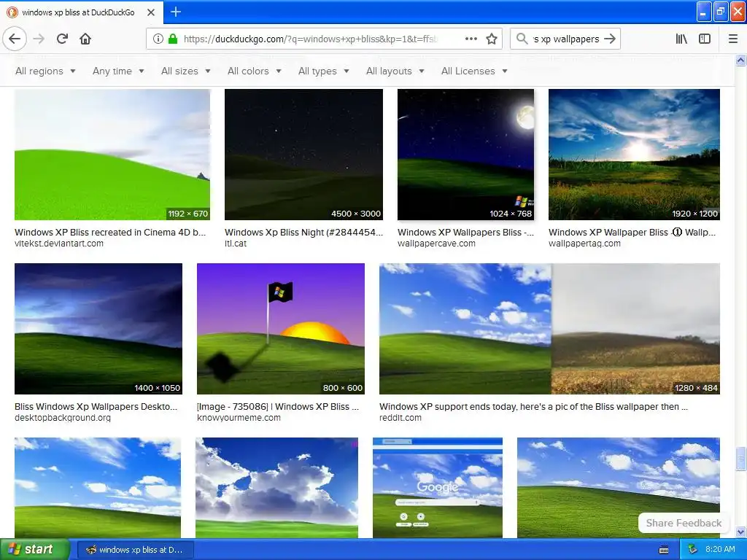Open the then-and-now Bliss comparison image
The image size is (747, 560).
tap(549, 329)
